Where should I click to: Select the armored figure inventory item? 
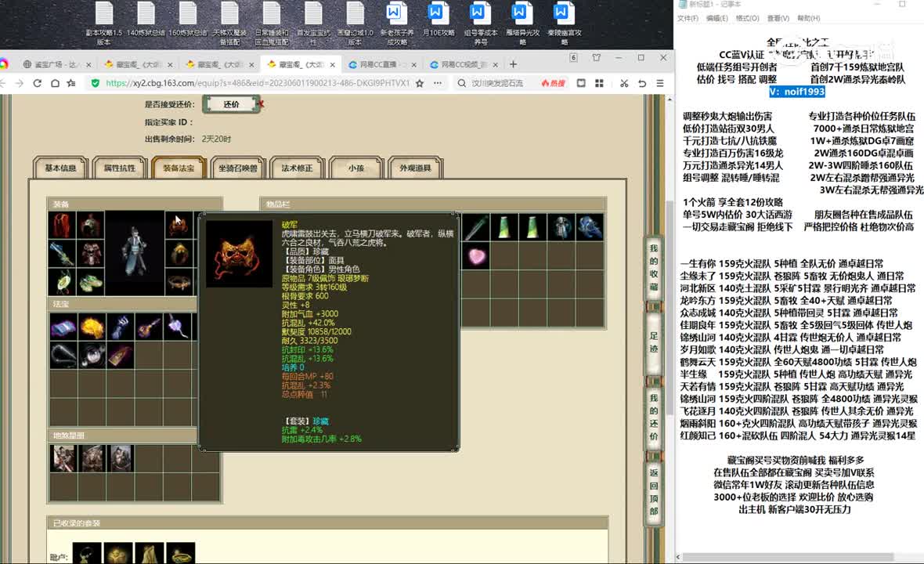561,227
